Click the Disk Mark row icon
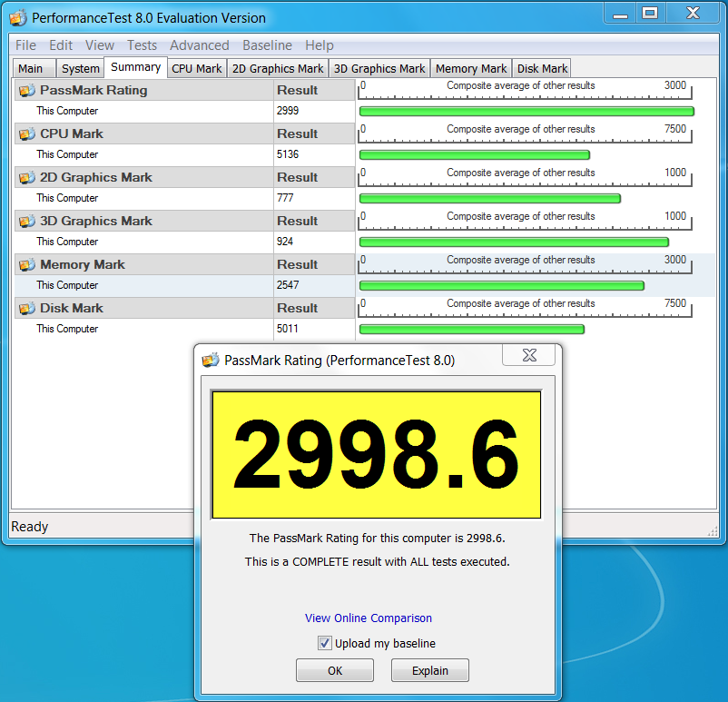Image resolution: width=728 pixels, height=702 pixels. tap(27, 308)
